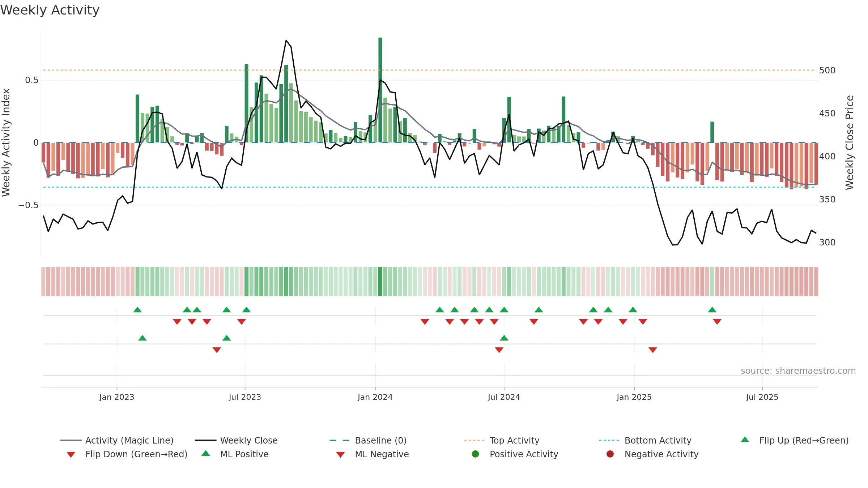
Task: Toggle Baseline (0) legend entry
Action: pos(368,440)
